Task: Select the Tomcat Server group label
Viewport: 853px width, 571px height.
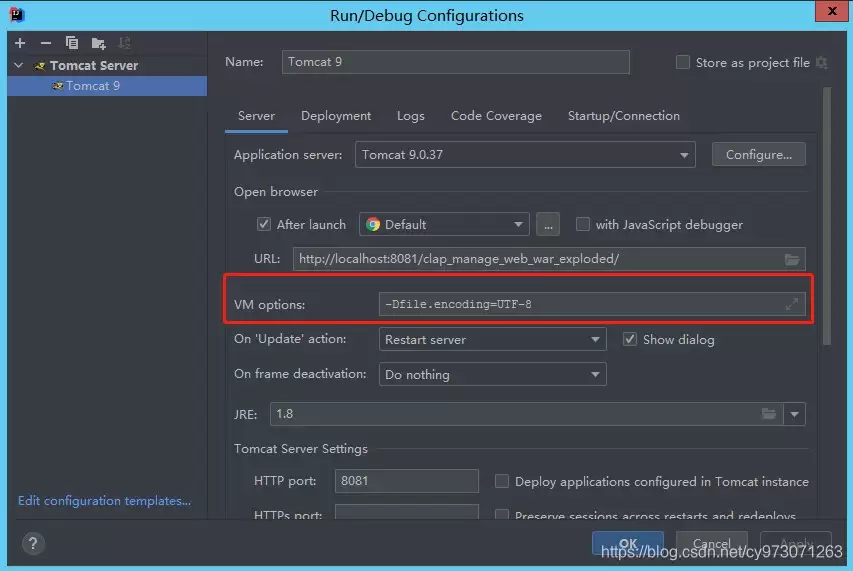Action: coord(94,66)
